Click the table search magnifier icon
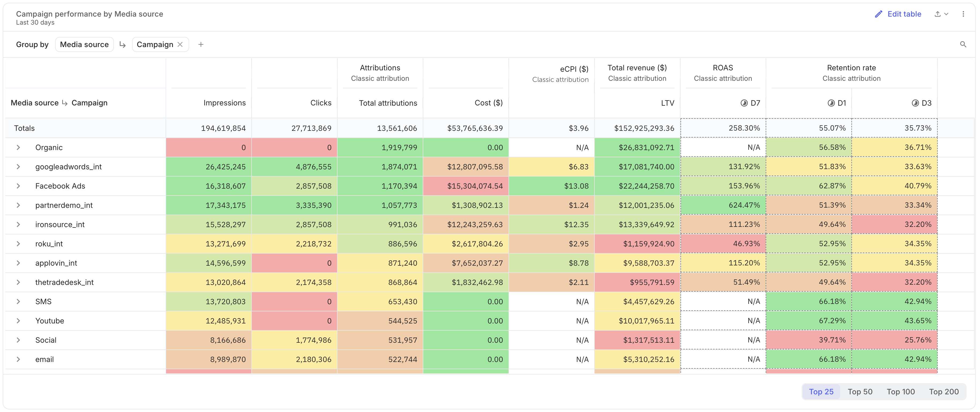Viewport: 980px width, 412px height. pos(963,44)
